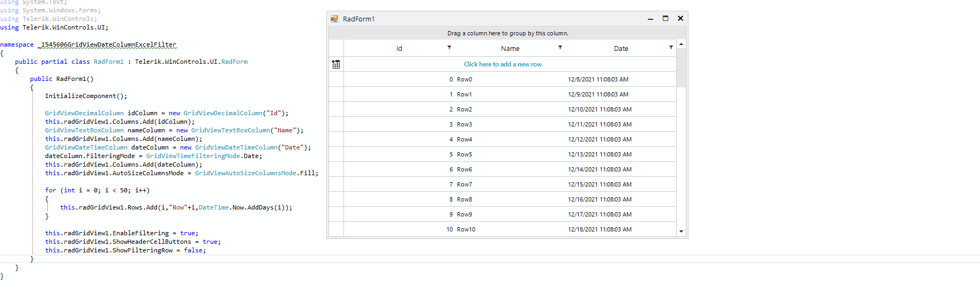Click the group-by-column drag panel

(x=507, y=33)
